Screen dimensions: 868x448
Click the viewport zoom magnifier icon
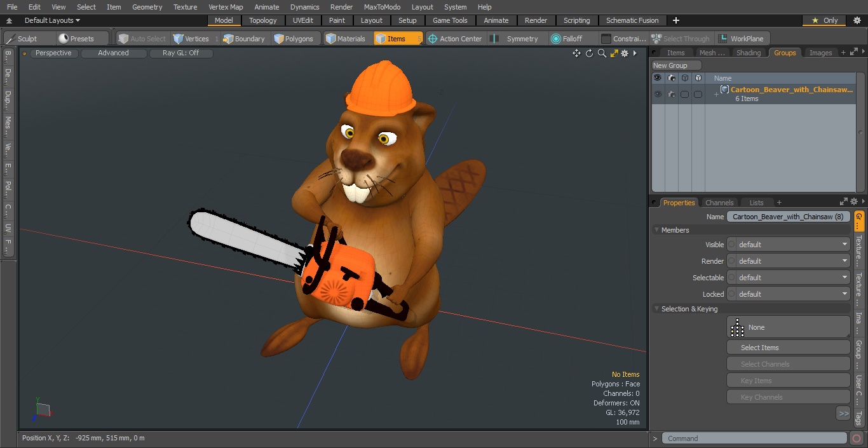click(x=602, y=53)
